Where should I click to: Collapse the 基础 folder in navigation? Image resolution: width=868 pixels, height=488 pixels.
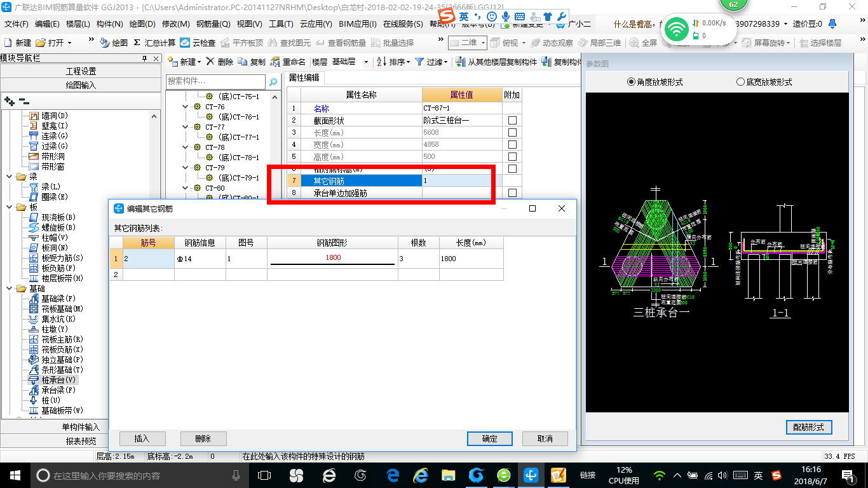click(9, 288)
